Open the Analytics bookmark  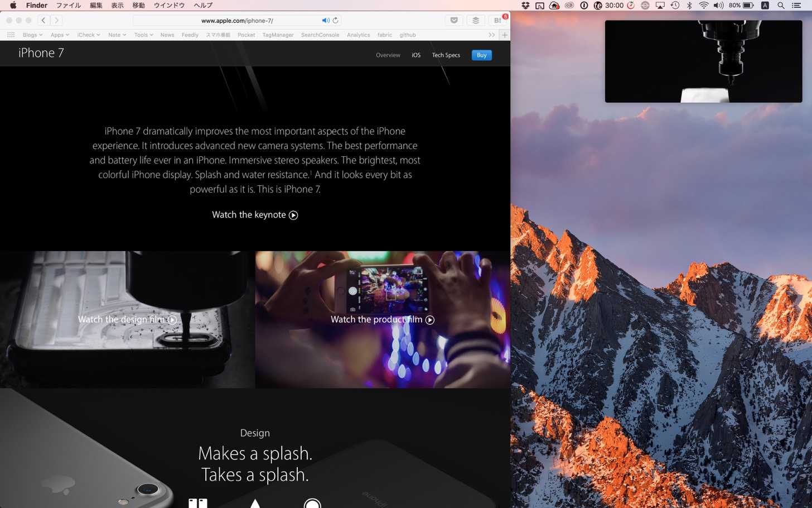click(358, 35)
